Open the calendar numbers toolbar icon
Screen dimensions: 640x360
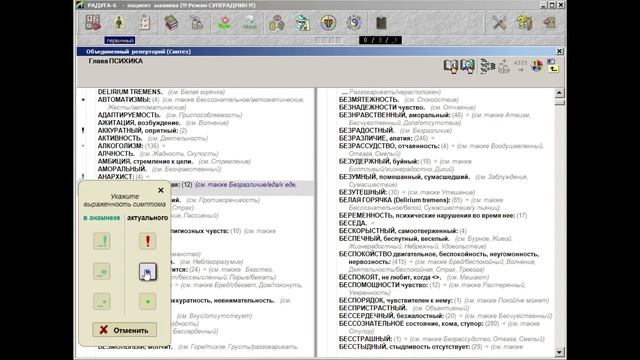[x=93, y=23]
